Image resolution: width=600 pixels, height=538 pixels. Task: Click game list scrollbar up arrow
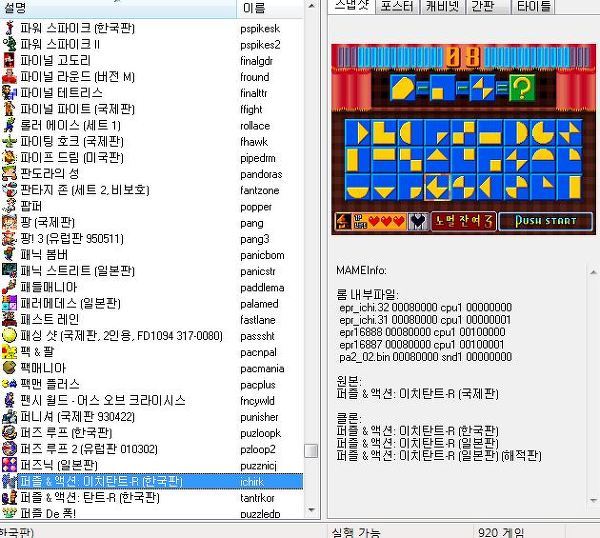(x=311, y=7)
